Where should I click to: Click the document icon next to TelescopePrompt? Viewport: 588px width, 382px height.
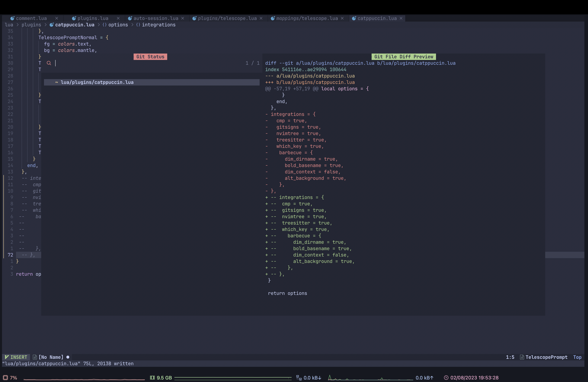tap(522, 357)
